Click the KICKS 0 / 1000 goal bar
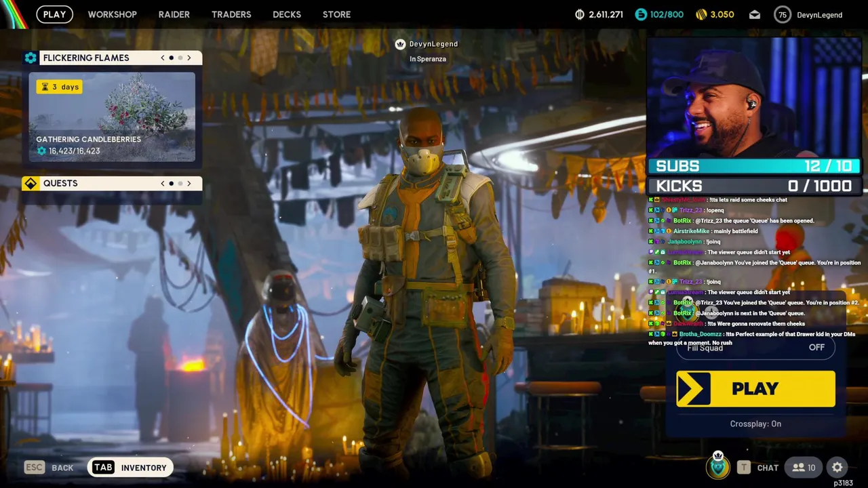This screenshot has height=488, width=868. point(754,186)
